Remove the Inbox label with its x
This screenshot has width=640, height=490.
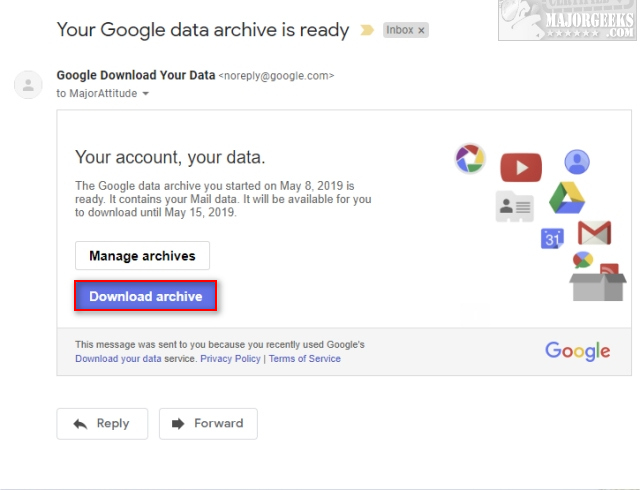point(421,31)
